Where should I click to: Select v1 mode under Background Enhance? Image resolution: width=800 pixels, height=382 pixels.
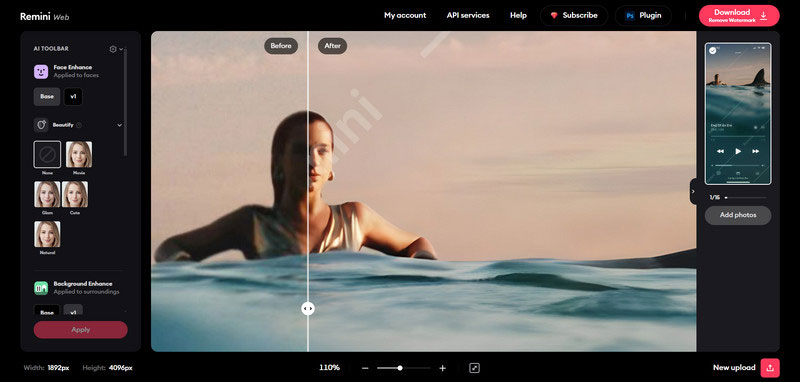(x=73, y=311)
